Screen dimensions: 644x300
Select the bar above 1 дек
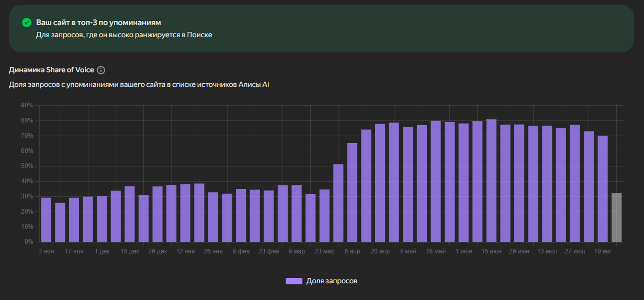pos(102,219)
